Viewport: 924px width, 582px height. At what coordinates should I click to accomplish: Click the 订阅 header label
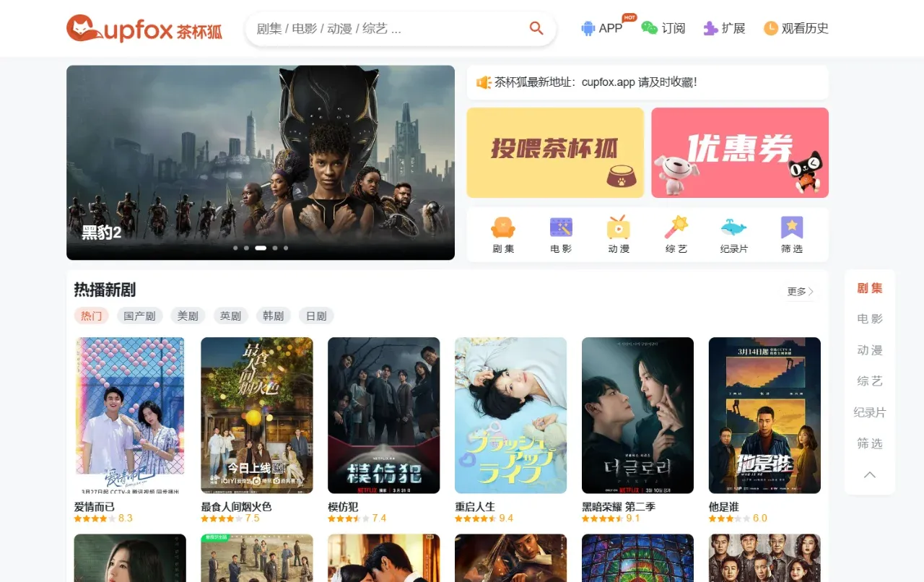coord(674,28)
